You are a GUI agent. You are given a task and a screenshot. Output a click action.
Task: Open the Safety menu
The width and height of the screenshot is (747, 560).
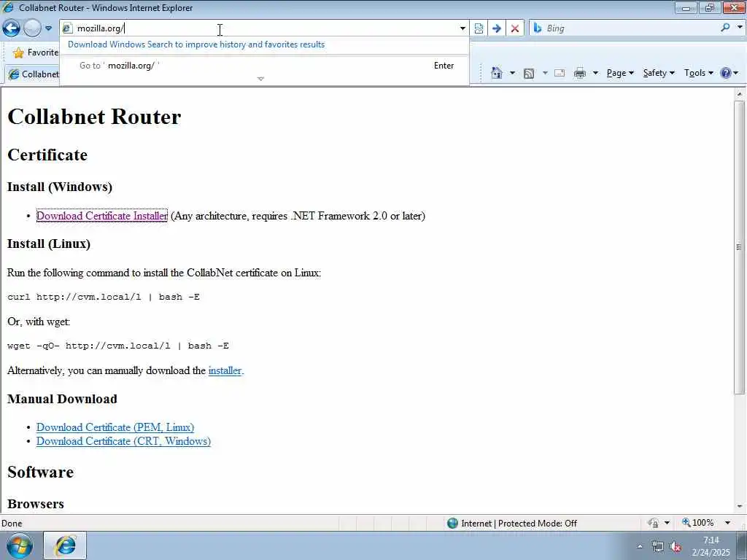[x=659, y=73]
